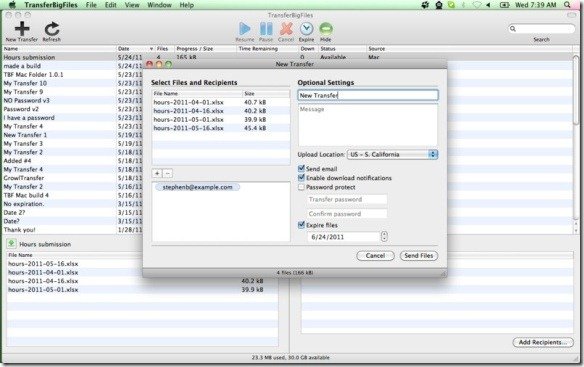Start a New Transfer from the toolbar
584x367 pixels.
click(22, 32)
